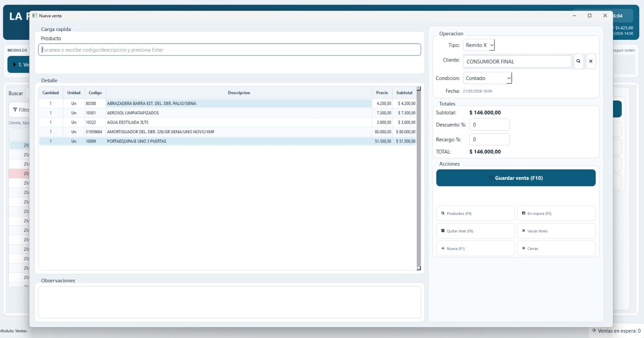The width and height of the screenshot is (644, 338).
Task: Click the detail table vertical scrollbar
Action: (419, 178)
